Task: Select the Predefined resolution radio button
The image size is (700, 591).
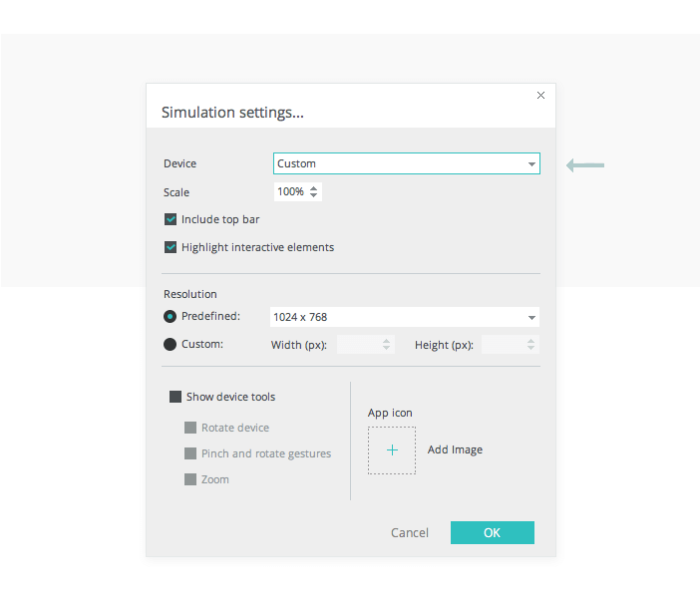Action: [170, 316]
